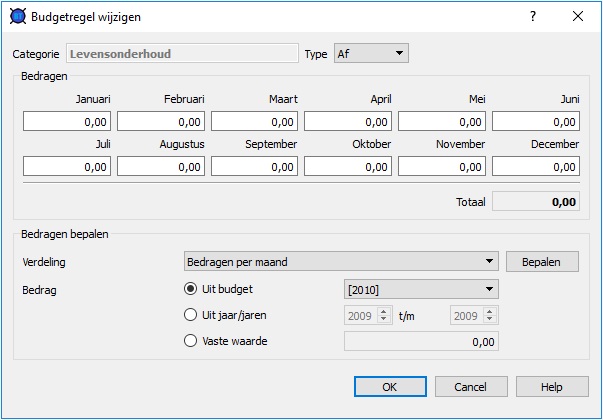Select the December amount input box

[x=536, y=167]
